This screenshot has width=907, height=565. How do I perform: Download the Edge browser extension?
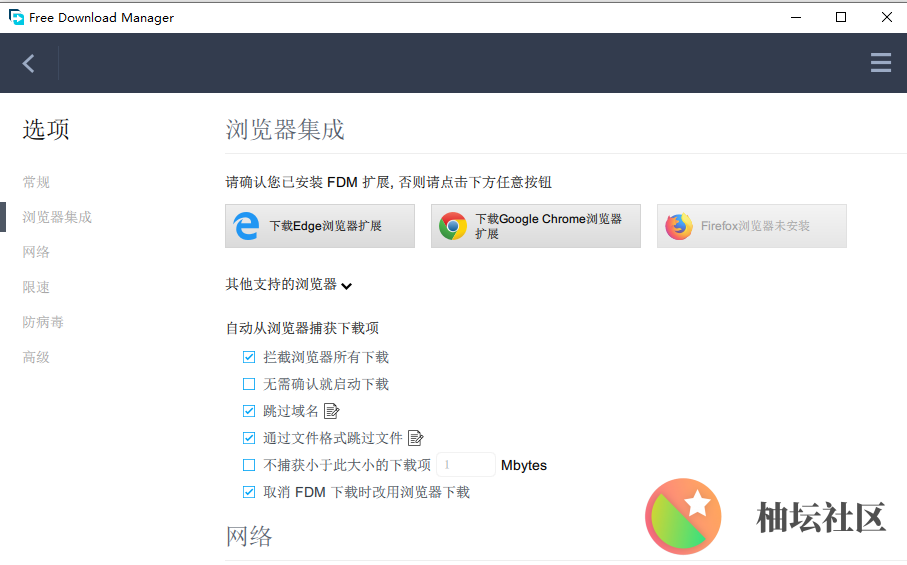coord(320,226)
